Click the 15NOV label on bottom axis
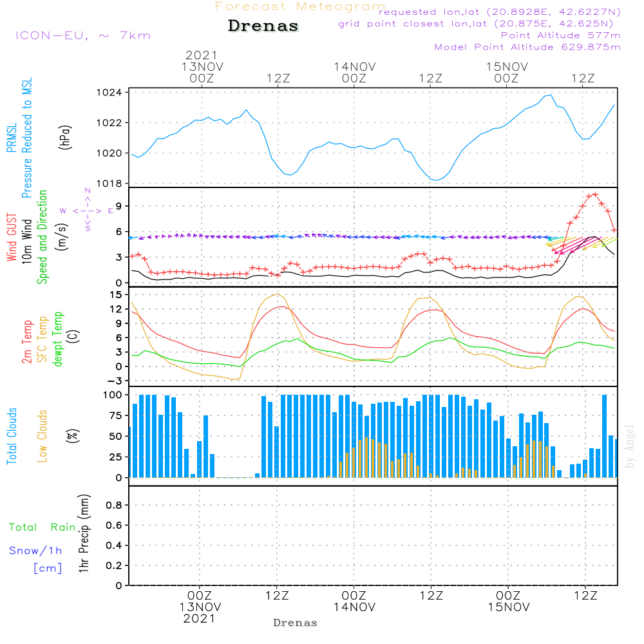Screen dimensions: 644x644 coord(507,607)
